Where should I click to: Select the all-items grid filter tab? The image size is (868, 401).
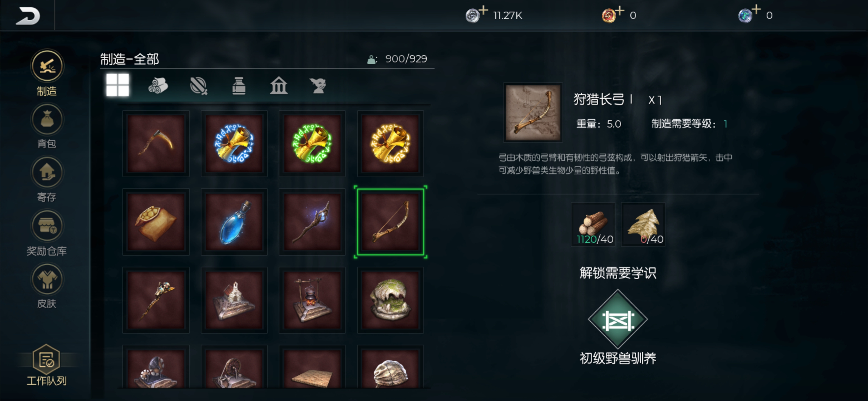(117, 85)
